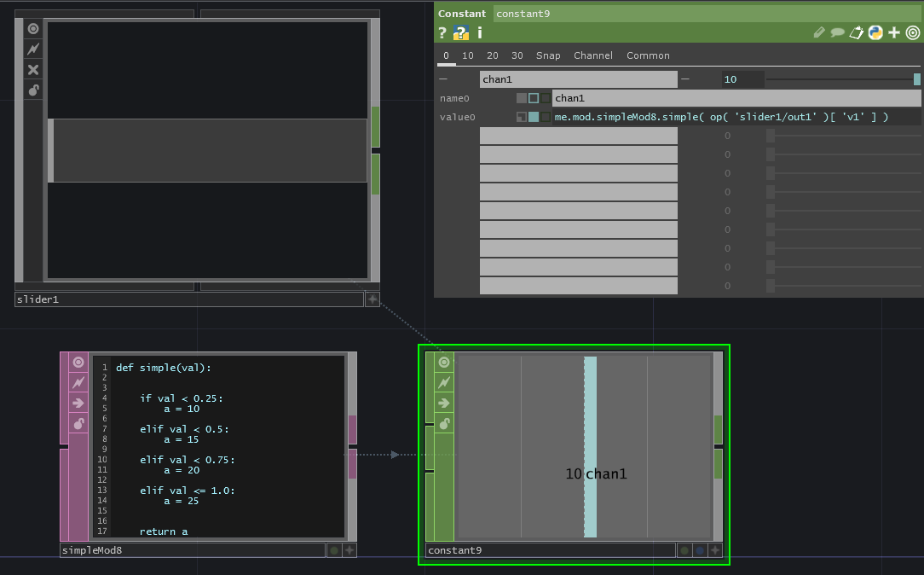Image resolution: width=924 pixels, height=575 pixels.
Task: Open the Python help icon
Action: 461,33
